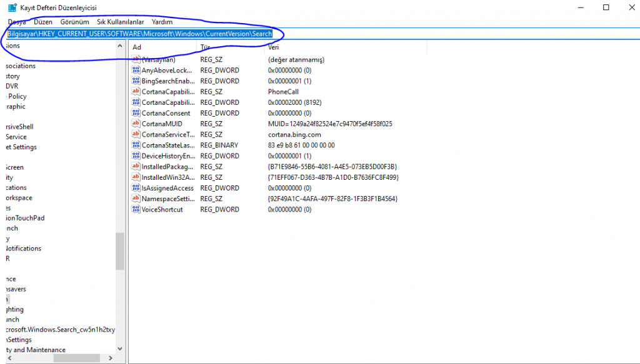The width and height of the screenshot is (640, 364).
Task: Click the tree pane scroll down arrow
Action: [x=119, y=348]
